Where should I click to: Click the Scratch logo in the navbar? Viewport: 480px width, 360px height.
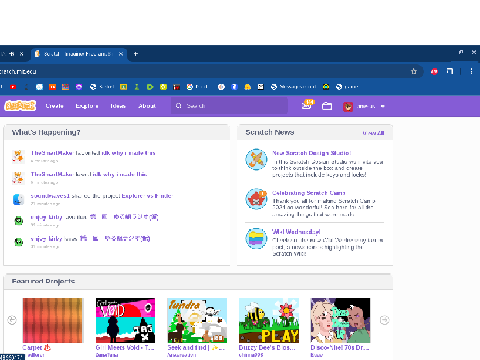click(20, 106)
